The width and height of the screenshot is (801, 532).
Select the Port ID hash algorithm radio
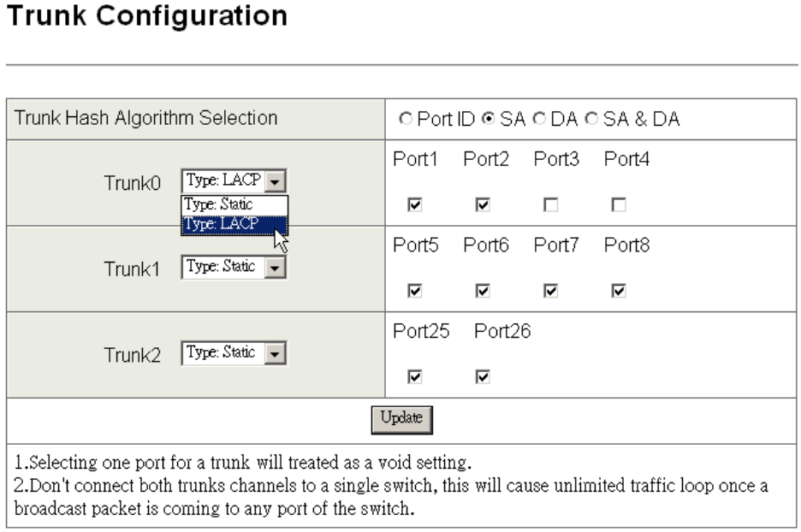[x=404, y=119]
